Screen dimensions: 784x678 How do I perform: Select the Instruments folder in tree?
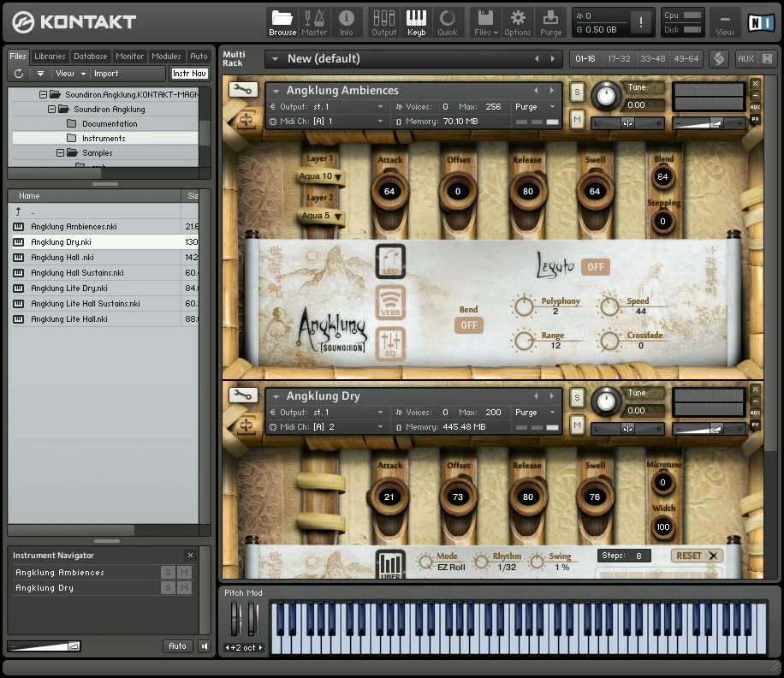105,138
